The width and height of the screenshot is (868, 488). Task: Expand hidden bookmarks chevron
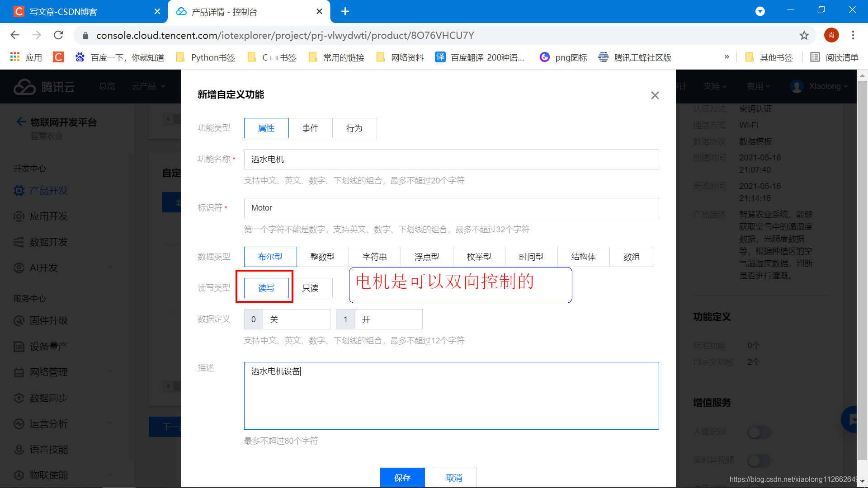(726, 57)
